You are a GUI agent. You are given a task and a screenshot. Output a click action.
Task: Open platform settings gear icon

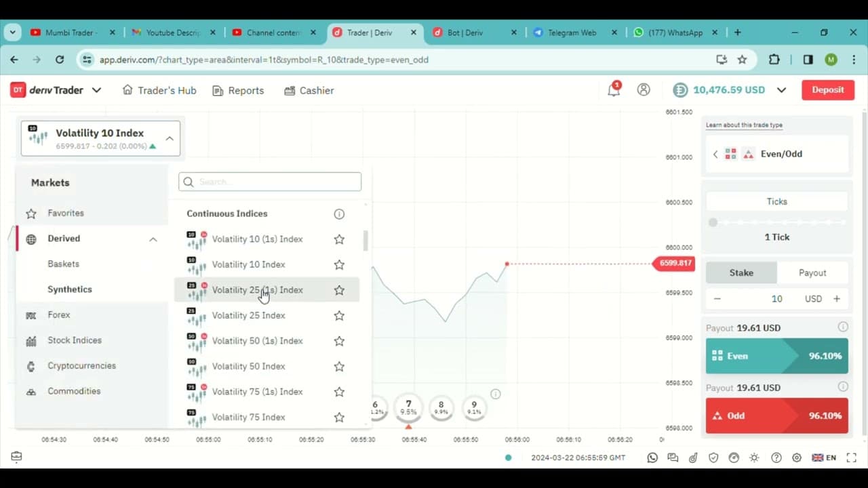(x=797, y=457)
